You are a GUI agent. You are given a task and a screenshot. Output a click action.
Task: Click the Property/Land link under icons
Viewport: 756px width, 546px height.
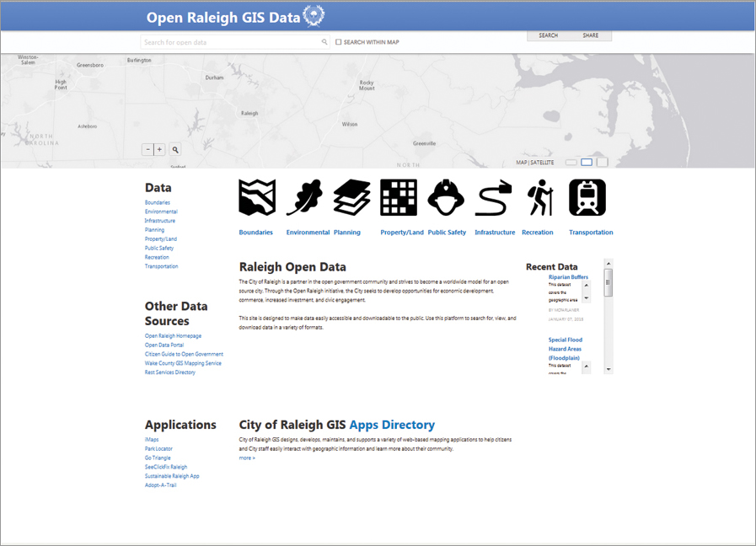pyautogui.click(x=402, y=233)
